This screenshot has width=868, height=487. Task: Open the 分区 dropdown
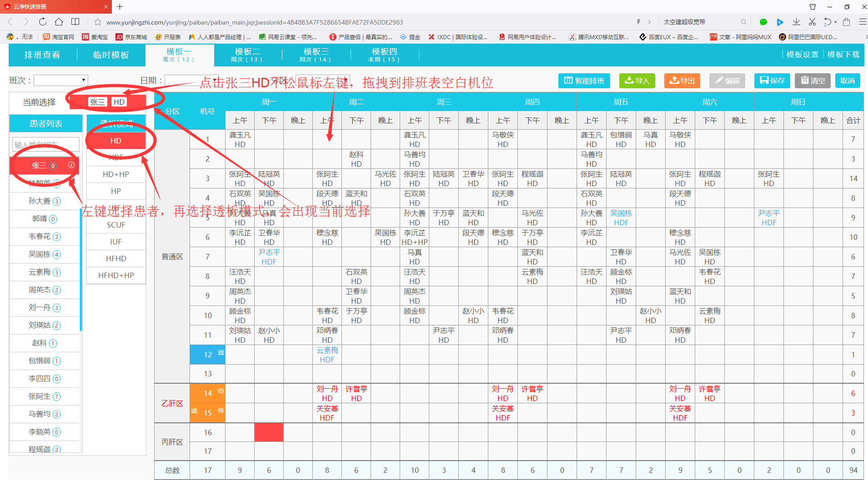322,81
